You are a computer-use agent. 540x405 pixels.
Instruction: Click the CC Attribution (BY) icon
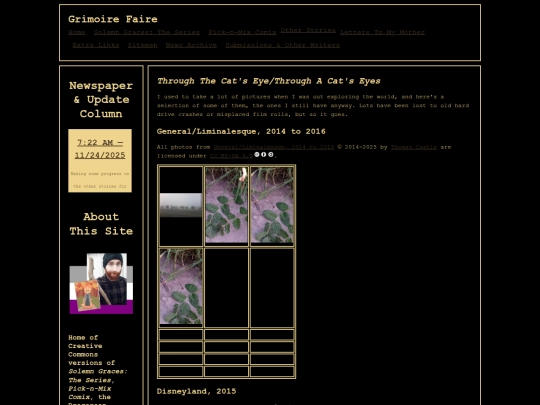tap(264, 155)
